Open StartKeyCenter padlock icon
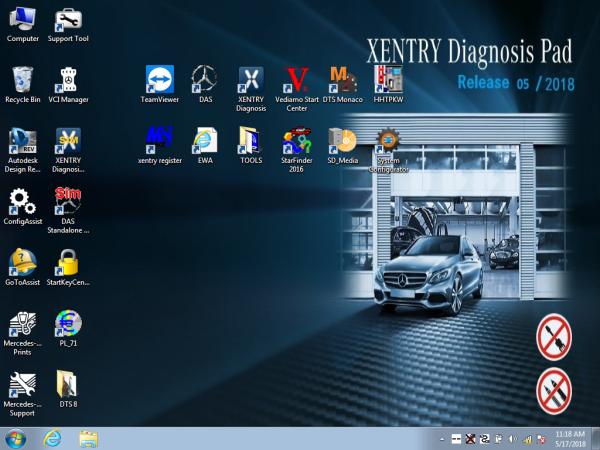 (x=68, y=267)
